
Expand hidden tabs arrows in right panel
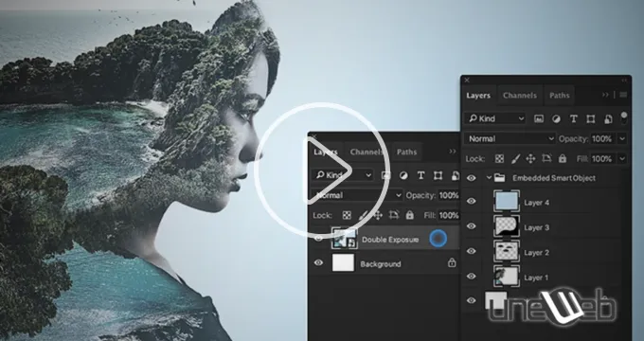click(x=605, y=95)
